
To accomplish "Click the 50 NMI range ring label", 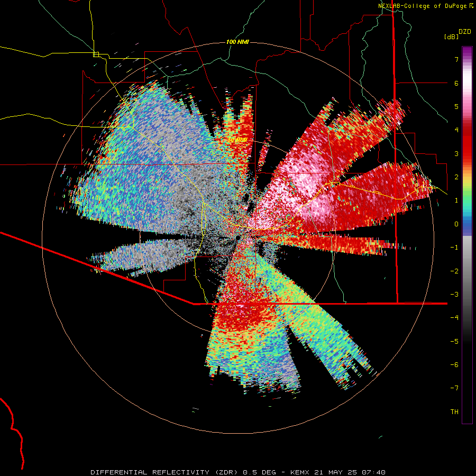I will 237,140.
